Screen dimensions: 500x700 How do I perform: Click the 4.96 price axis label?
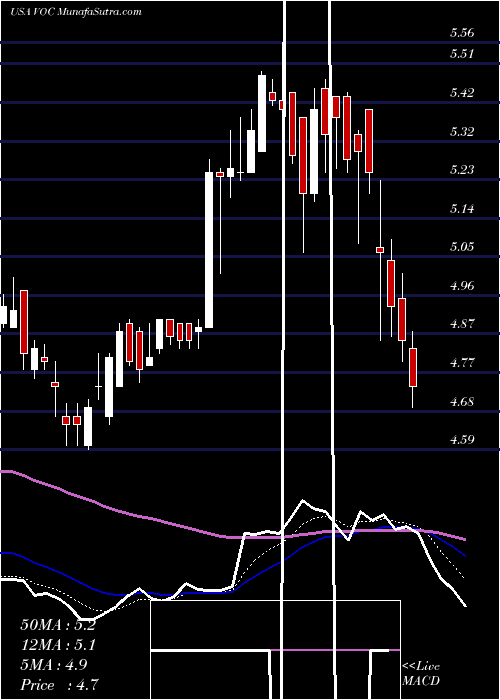click(462, 285)
